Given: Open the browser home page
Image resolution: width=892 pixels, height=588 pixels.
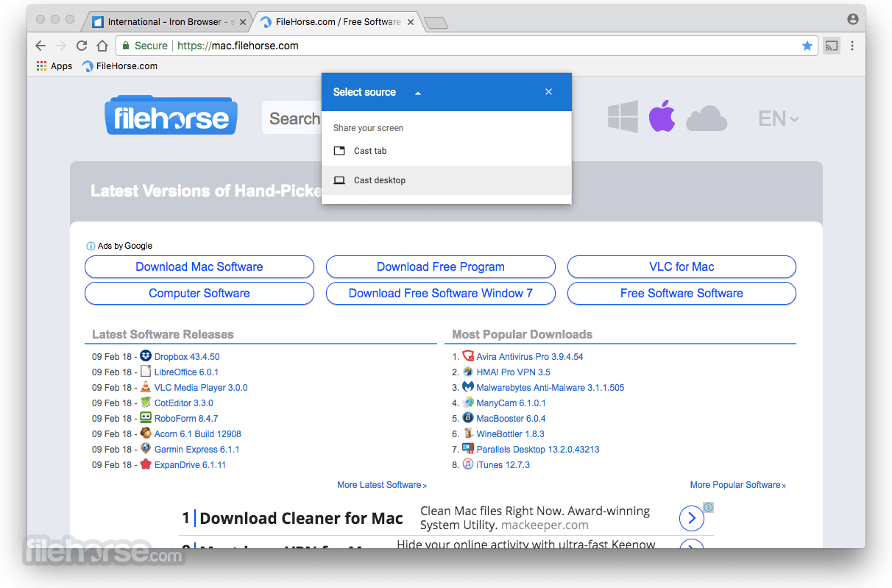Looking at the screenshot, I should coord(102,46).
